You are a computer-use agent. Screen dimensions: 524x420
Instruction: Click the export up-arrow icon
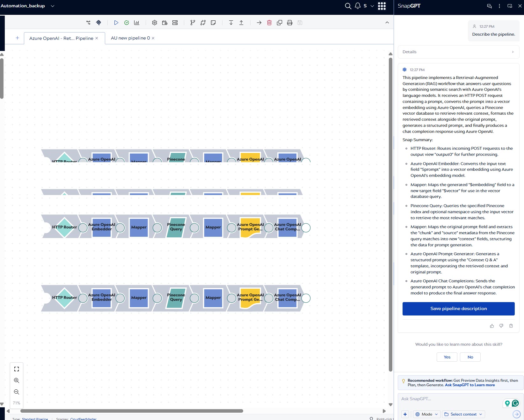click(x=241, y=23)
